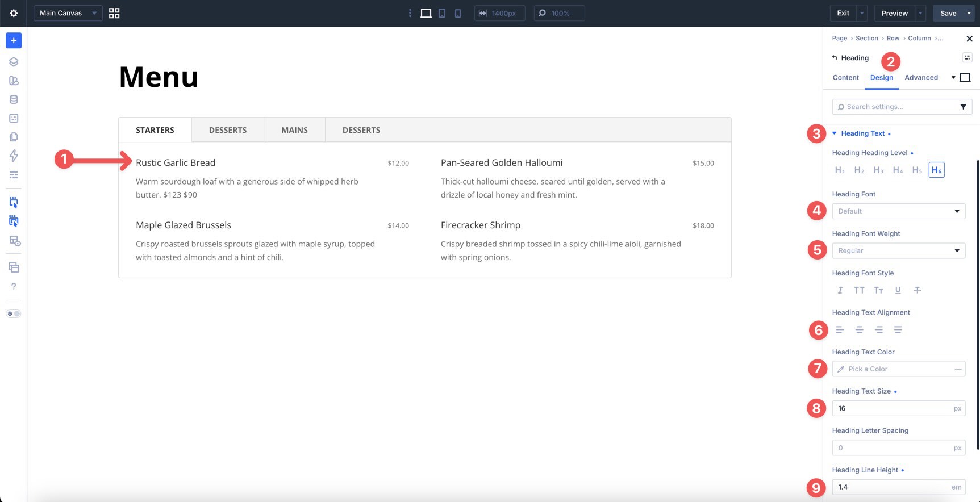
Task: Select the STARTERS tab
Action: coord(155,130)
